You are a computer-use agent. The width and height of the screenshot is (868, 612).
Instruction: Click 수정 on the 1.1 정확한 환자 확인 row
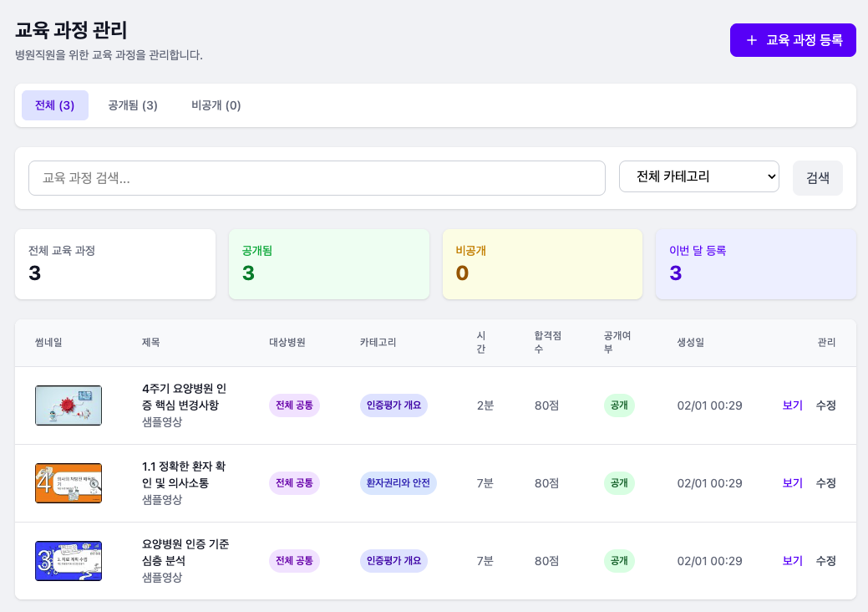(x=825, y=483)
